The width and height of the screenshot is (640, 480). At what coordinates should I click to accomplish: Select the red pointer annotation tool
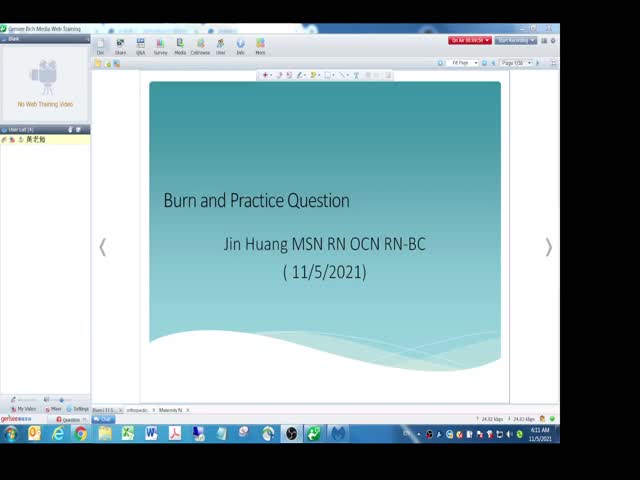265,75
